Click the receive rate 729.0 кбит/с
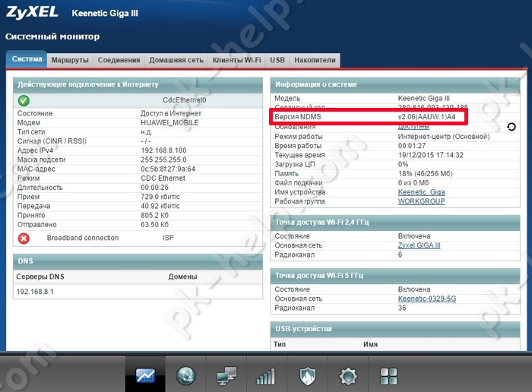Image resolution: width=532 pixels, height=392 pixels. click(x=160, y=197)
